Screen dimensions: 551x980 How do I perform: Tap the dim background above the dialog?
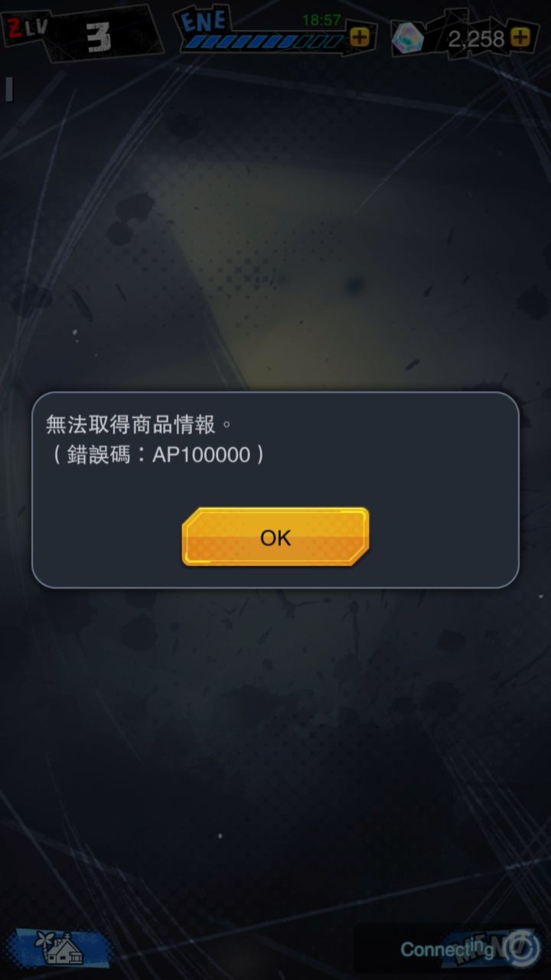tap(275, 230)
